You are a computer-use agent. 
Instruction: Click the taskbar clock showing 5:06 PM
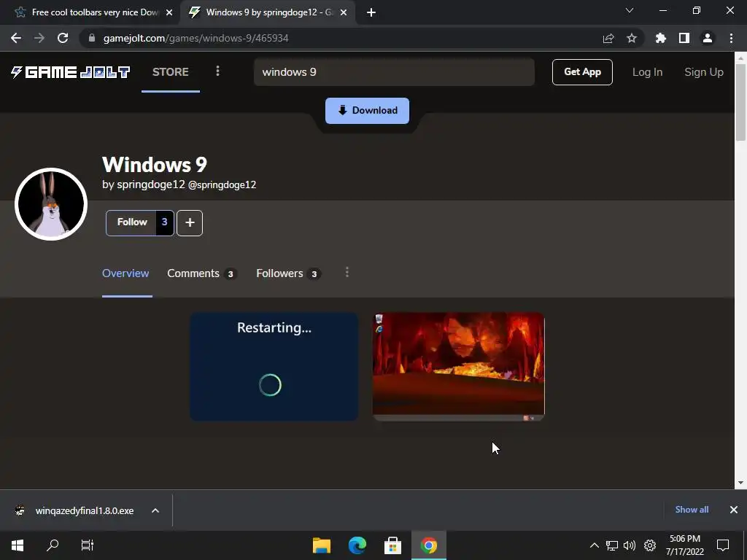pyautogui.click(x=684, y=545)
